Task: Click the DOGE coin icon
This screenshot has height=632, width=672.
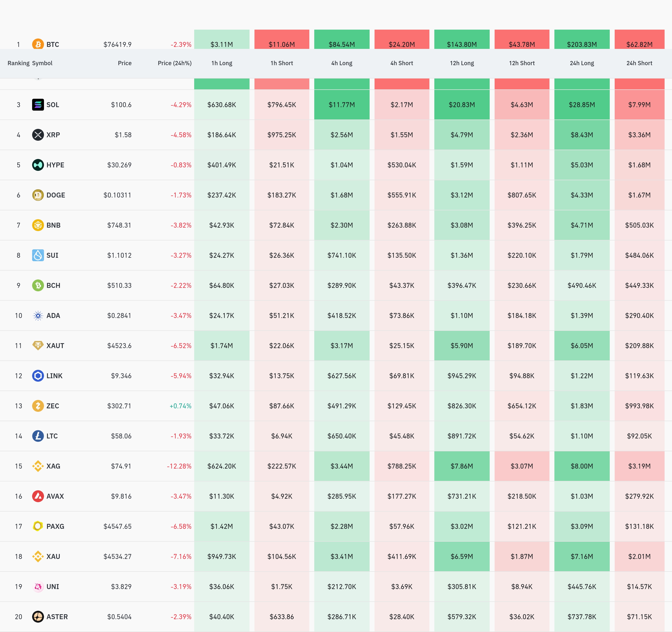Action: click(38, 195)
